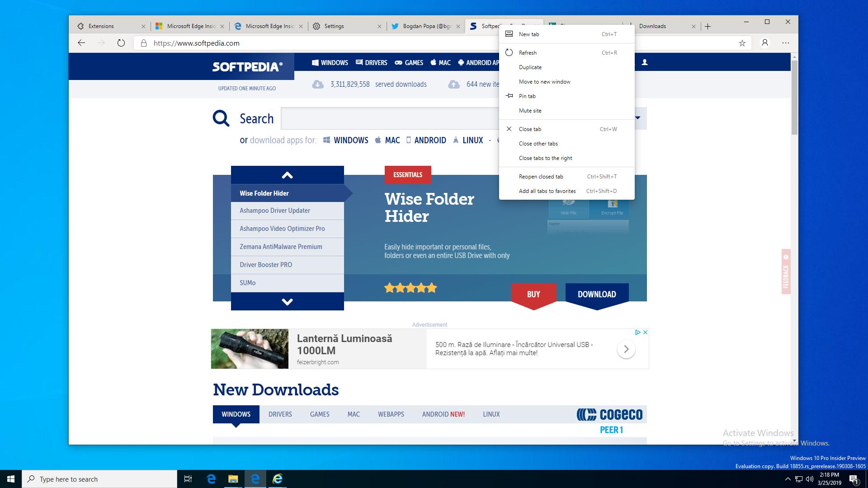This screenshot has width=868, height=488.
Task: Close the Settings tab
Action: point(379,26)
